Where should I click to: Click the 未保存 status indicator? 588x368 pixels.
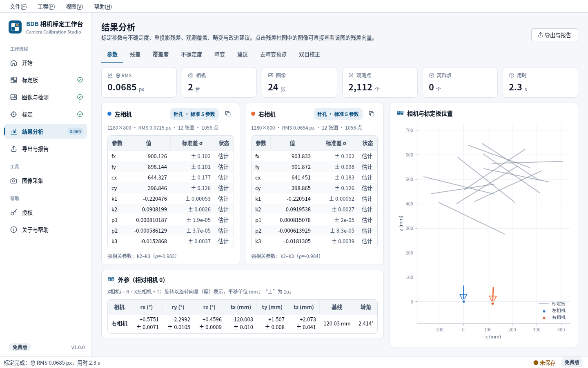pos(544,363)
